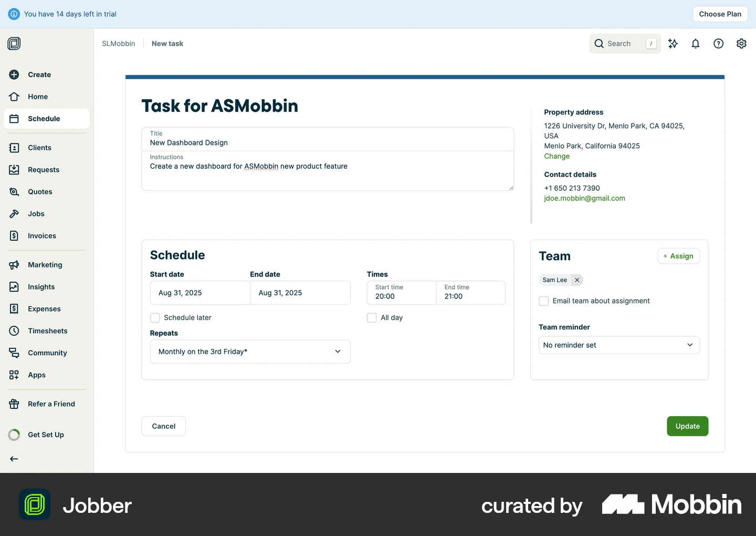This screenshot has height=536, width=756.
Task: Open Refer a Friend
Action: pyautogui.click(x=47, y=404)
